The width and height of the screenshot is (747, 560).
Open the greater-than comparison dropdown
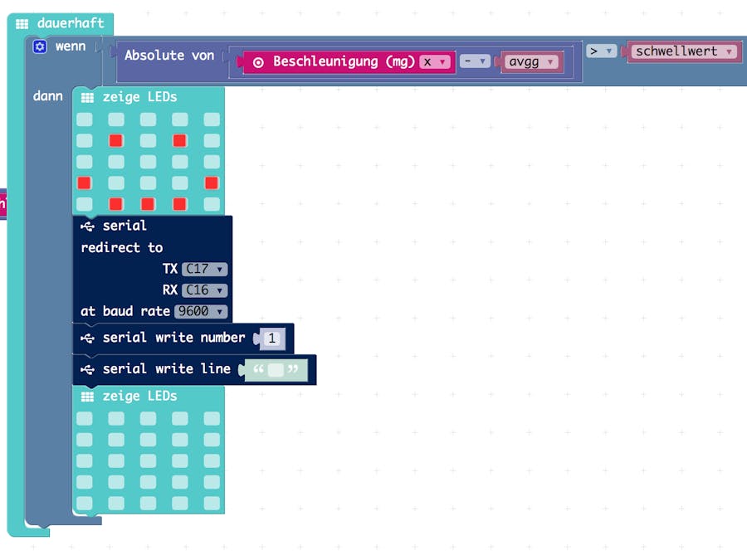(x=601, y=51)
